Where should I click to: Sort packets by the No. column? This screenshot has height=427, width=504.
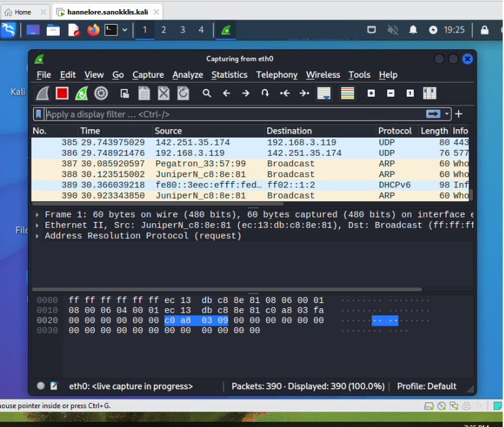(x=54, y=131)
